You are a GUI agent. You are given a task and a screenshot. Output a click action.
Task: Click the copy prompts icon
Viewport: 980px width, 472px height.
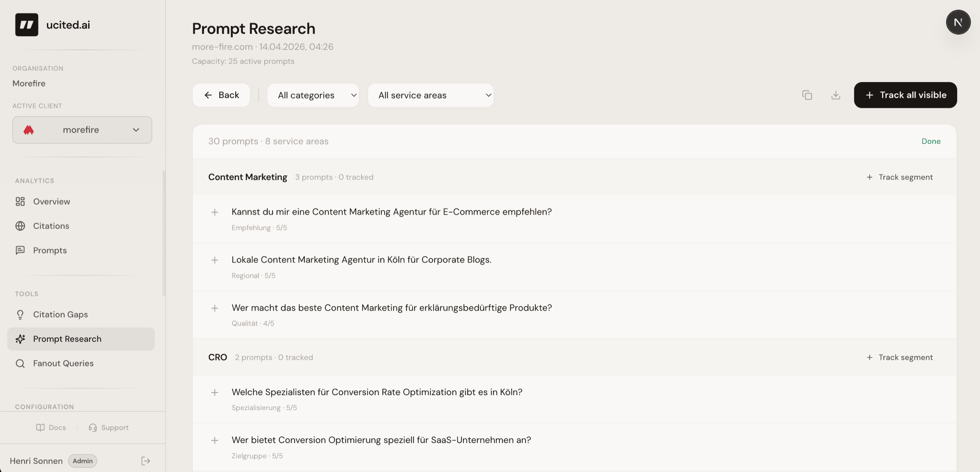[x=807, y=95]
